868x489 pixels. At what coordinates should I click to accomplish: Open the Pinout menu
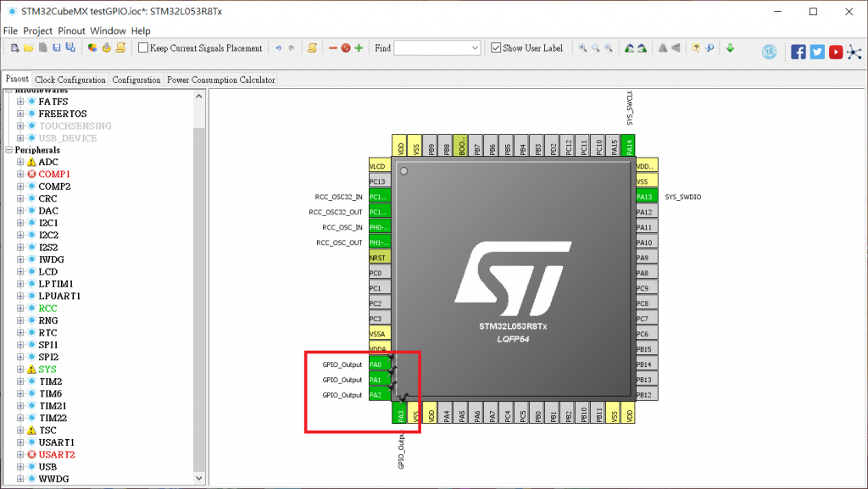pos(72,31)
